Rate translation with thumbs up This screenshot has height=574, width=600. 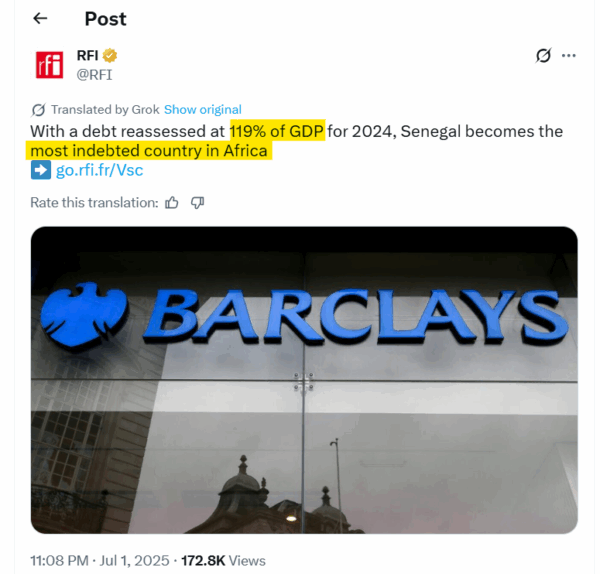pyautogui.click(x=172, y=202)
